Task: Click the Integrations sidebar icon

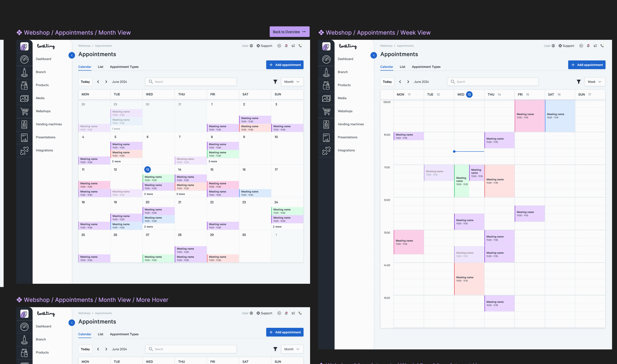Action: (x=24, y=150)
